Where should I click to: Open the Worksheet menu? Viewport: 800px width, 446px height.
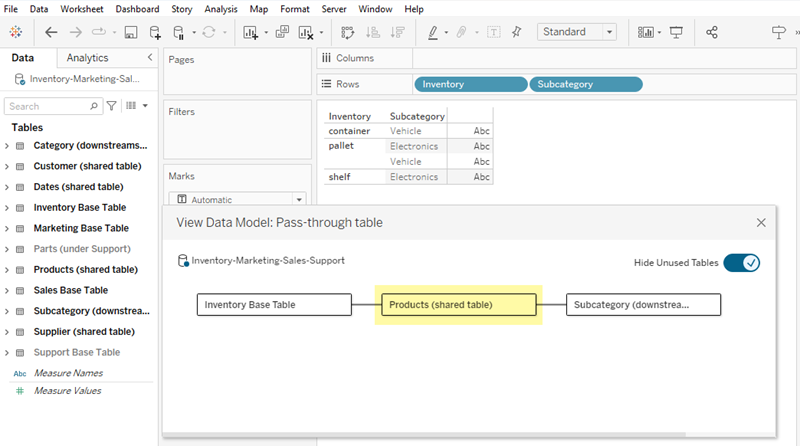tap(81, 9)
